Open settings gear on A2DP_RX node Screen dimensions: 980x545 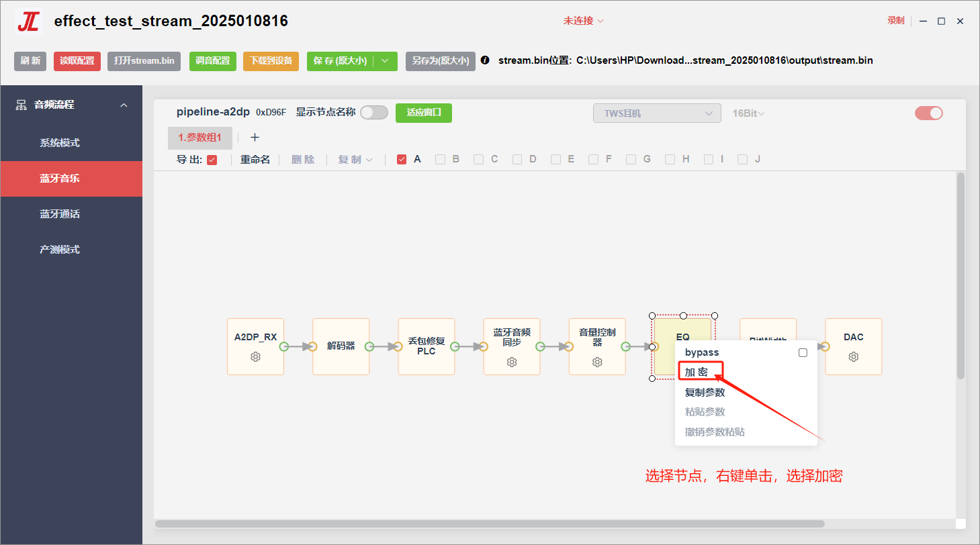[255, 357]
